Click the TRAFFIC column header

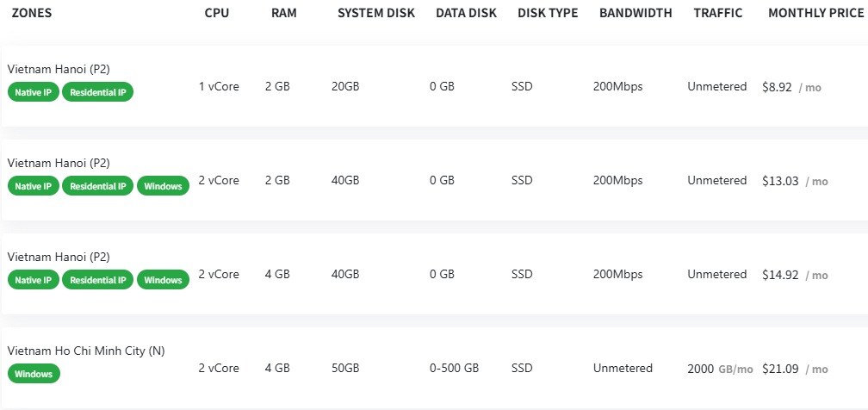point(719,13)
